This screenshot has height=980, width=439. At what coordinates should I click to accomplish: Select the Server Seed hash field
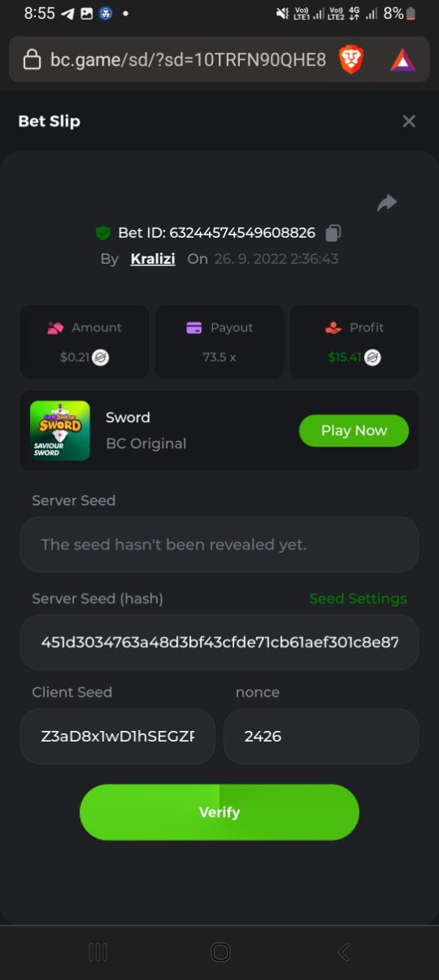219,642
